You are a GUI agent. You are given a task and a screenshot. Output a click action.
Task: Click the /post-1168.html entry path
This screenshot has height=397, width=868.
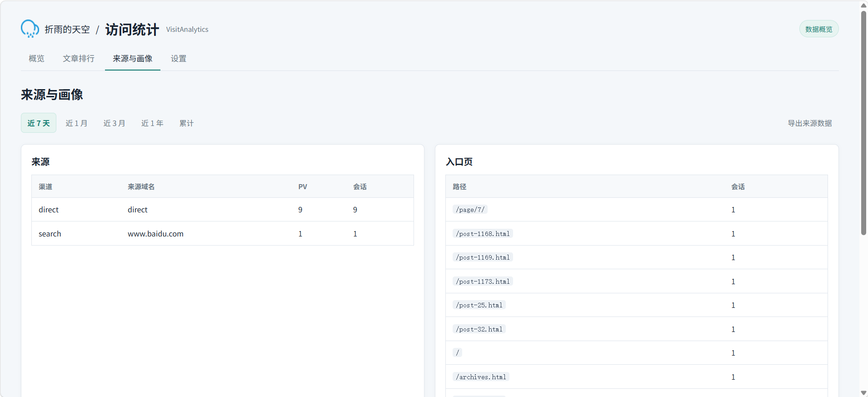(x=483, y=234)
